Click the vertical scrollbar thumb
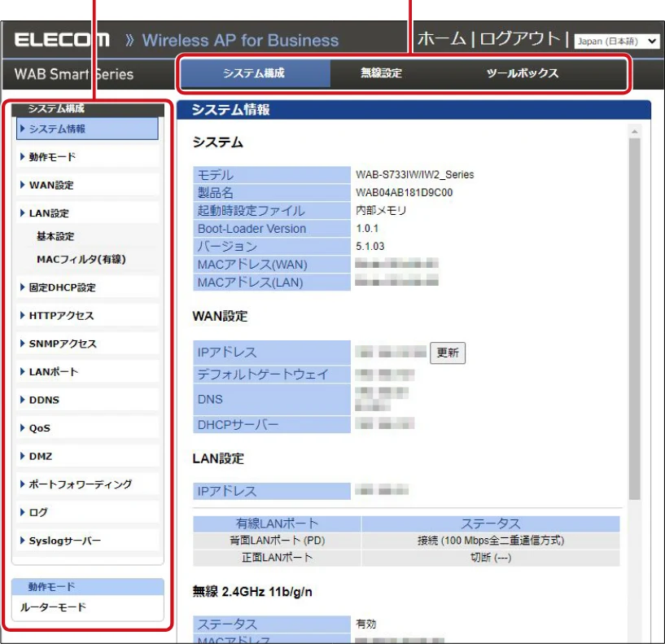Image resolution: width=665 pixels, height=644 pixels. point(634,319)
